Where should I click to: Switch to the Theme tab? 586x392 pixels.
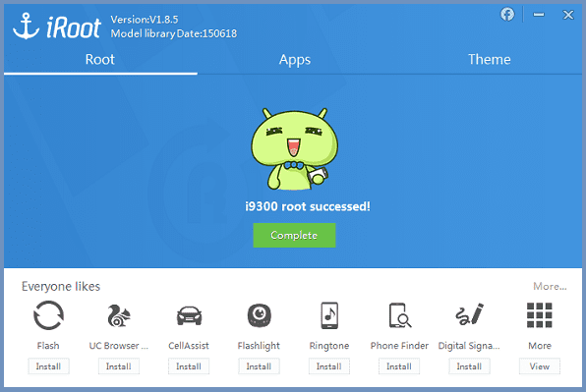(490, 59)
